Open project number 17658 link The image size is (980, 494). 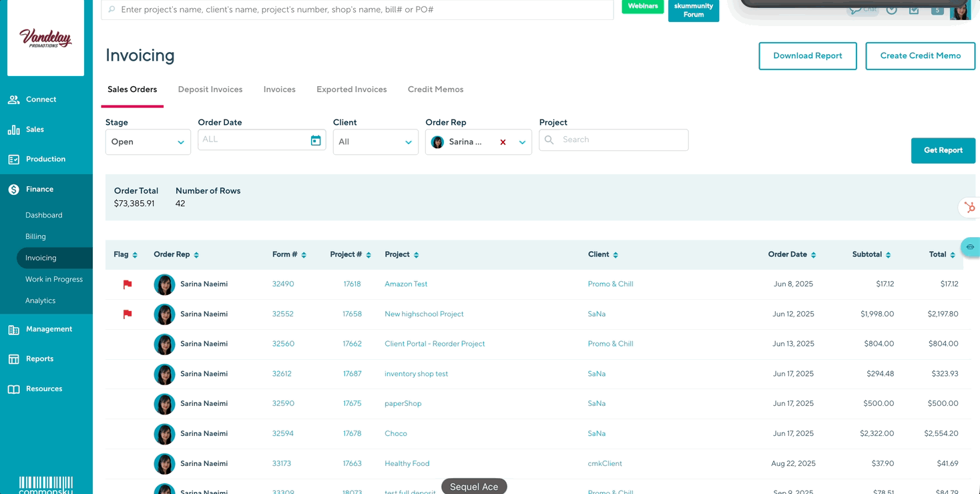[352, 314]
